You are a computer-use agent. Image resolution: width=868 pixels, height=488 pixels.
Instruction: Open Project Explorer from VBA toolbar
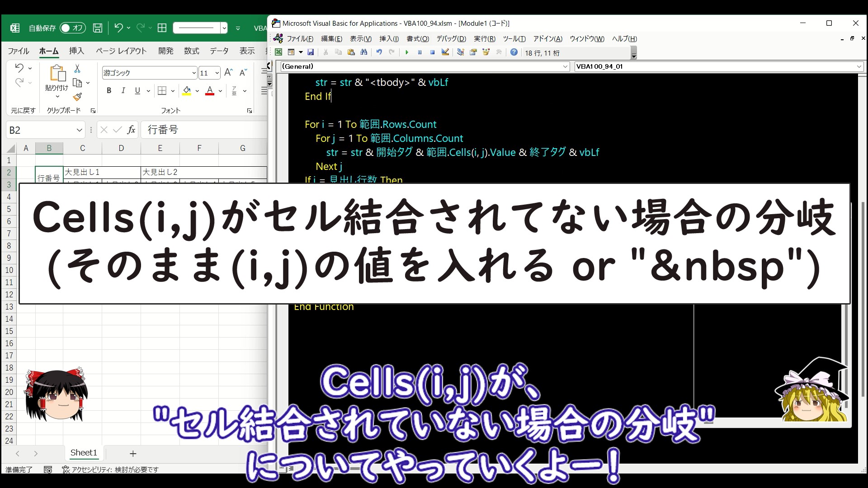coord(460,52)
